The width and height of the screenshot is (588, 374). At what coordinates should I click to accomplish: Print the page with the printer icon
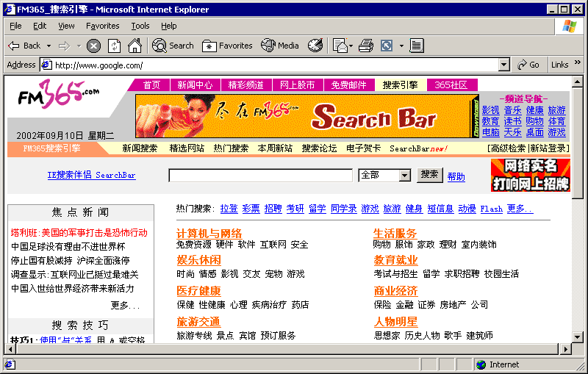(x=365, y=46)
